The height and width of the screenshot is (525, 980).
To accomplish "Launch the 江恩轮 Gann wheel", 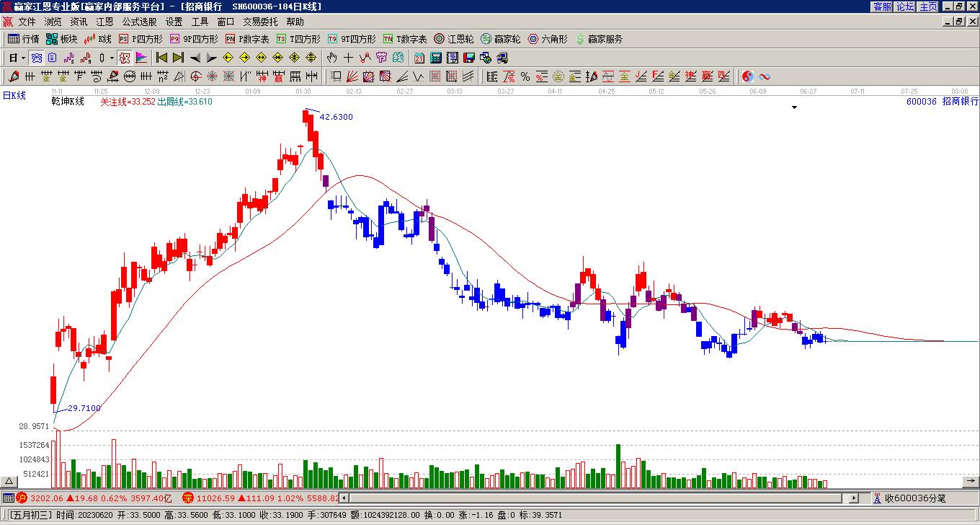I will (454, 39).
